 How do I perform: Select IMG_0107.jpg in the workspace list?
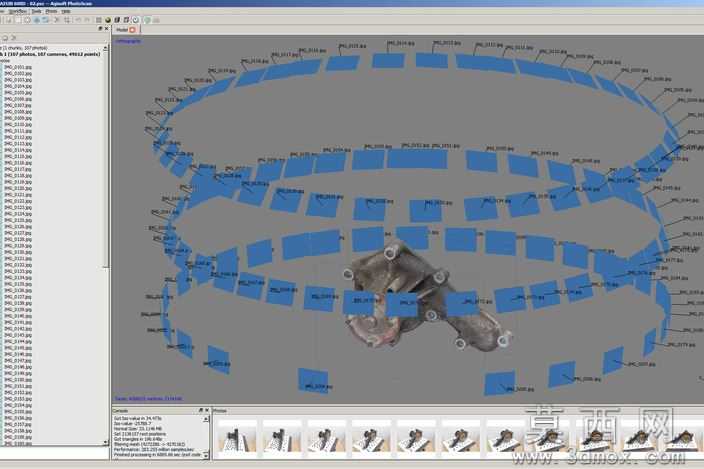[x=18, y=105]
